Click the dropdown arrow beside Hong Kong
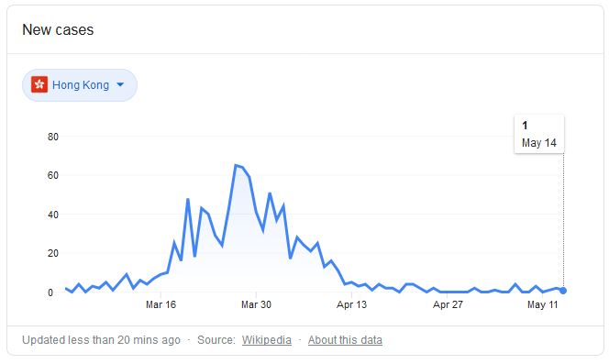The width and height of the screenshot is (609, 364). point(120,84)
